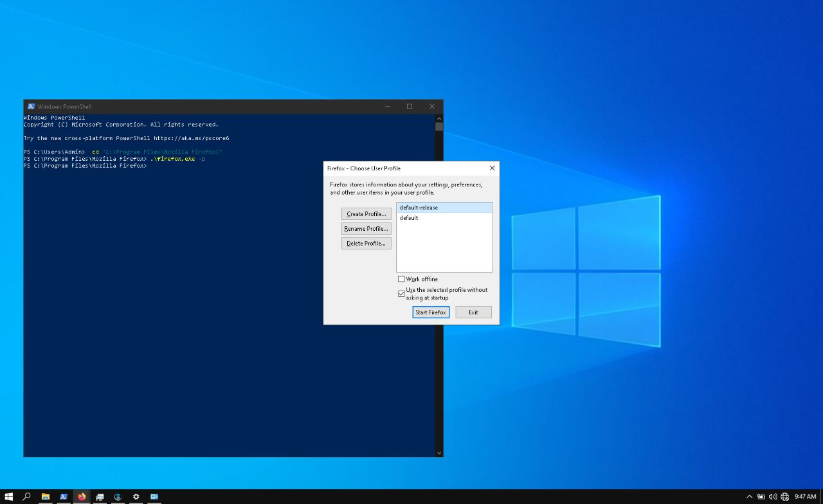Image resolution: width=823 pixels, height=504 pixels.
Task: Click the Windows Start button
Action: [9, 496]
